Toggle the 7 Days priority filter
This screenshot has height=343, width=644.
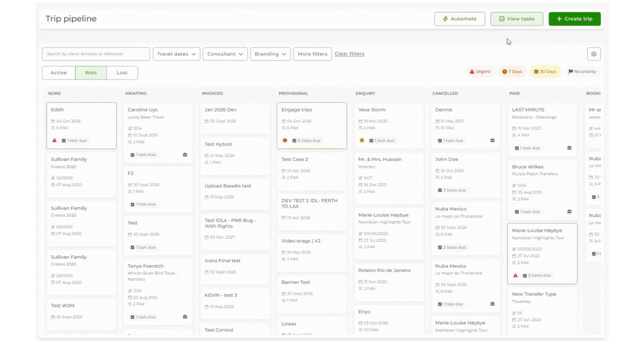[x=512, y=72]
